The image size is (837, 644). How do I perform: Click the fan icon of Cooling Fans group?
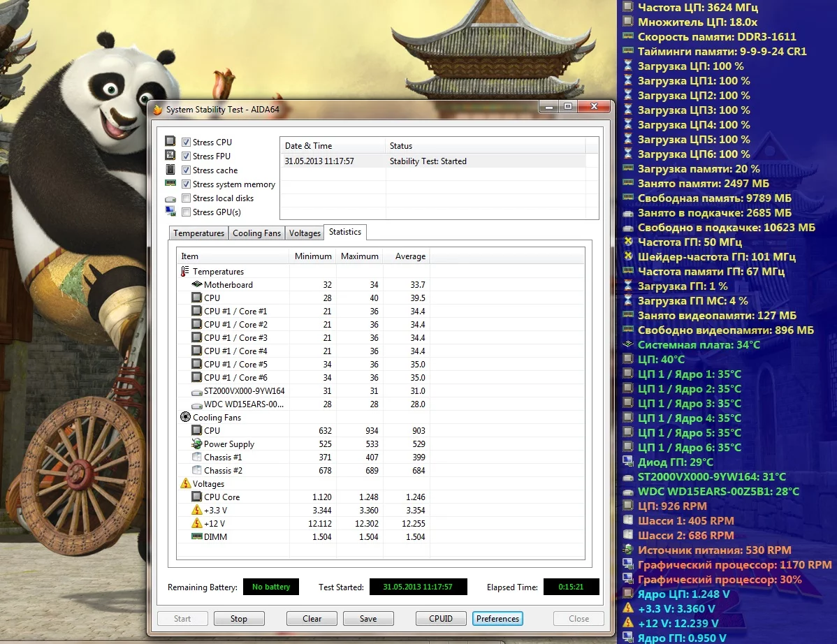tap(185, 417)
